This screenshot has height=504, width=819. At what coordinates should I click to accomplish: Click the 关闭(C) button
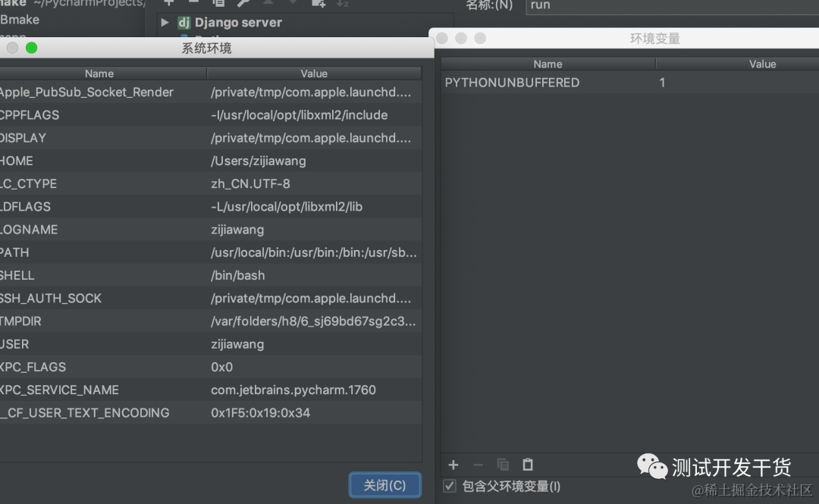click(x=384, y=485)
